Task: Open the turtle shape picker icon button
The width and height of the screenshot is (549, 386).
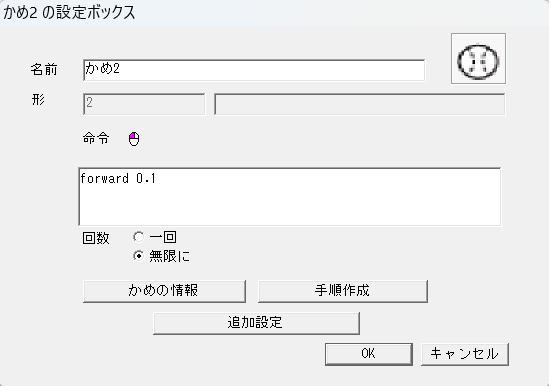Action: click(478, 58)
